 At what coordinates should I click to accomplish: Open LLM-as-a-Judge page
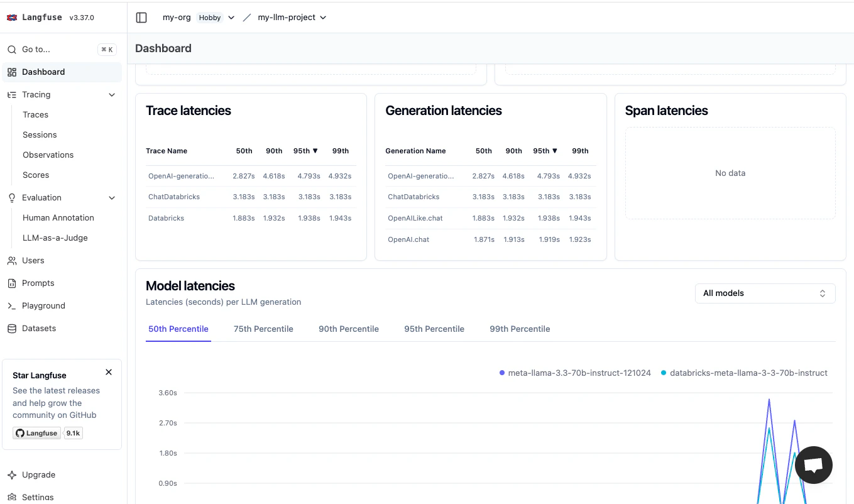(x=55, y=238)
